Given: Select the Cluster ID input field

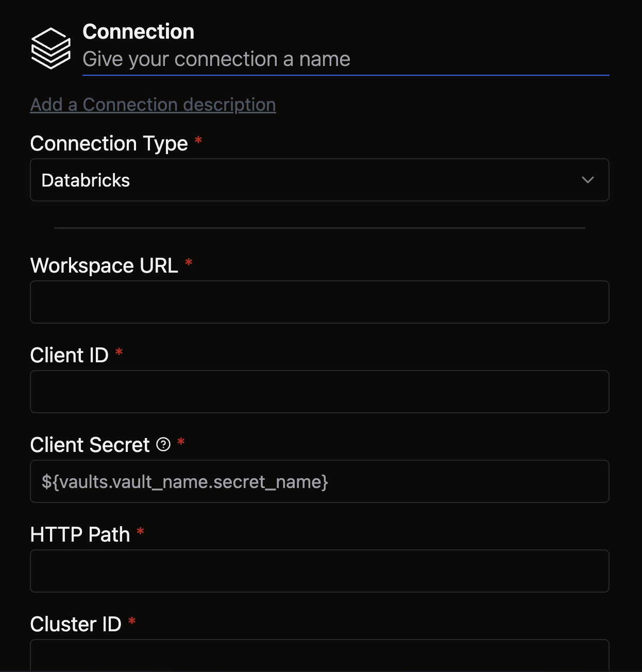Looking at the screenshot, I should pyautogui.click(x=319, y=656).
